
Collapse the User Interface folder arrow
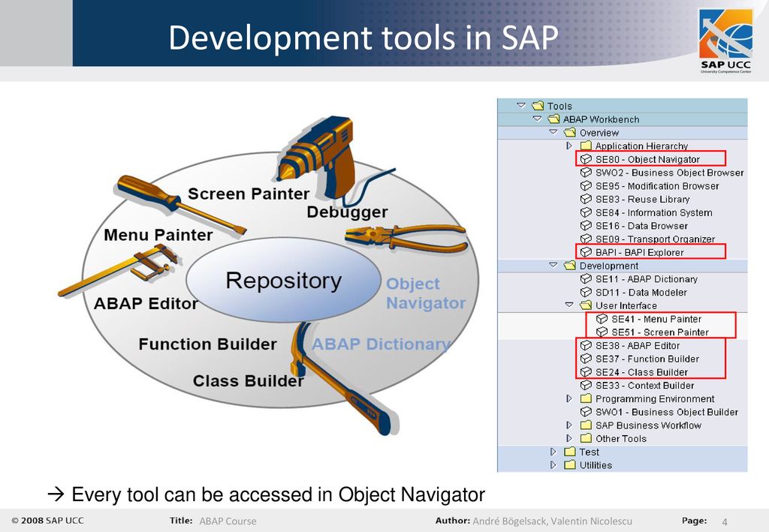point(569,305)
